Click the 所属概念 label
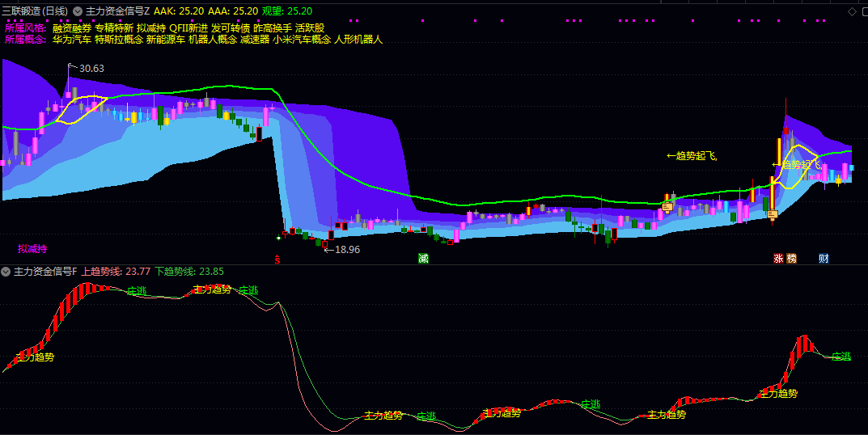The image size is (868, 435). click(x=25, y=40)
